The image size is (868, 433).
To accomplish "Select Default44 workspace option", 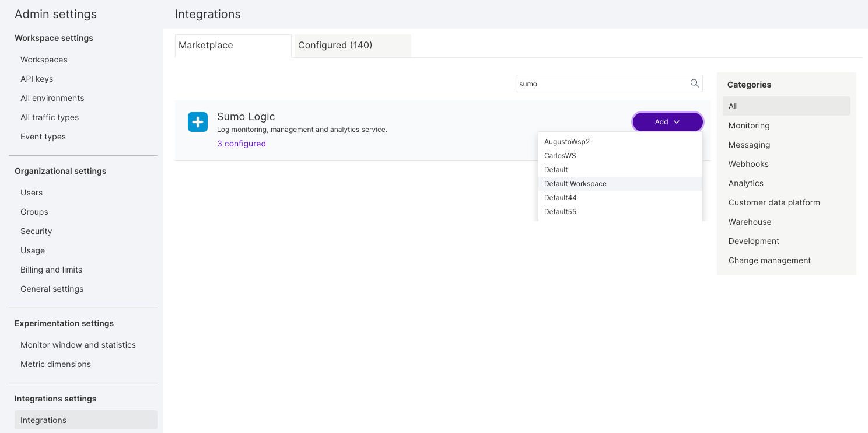I will 560,198.
